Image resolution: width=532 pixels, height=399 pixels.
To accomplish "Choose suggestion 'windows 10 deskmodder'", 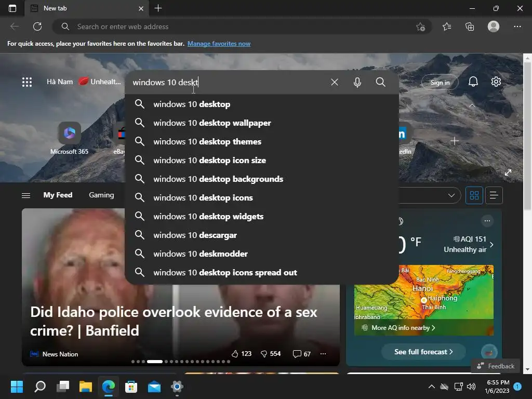I will point(262,254).
